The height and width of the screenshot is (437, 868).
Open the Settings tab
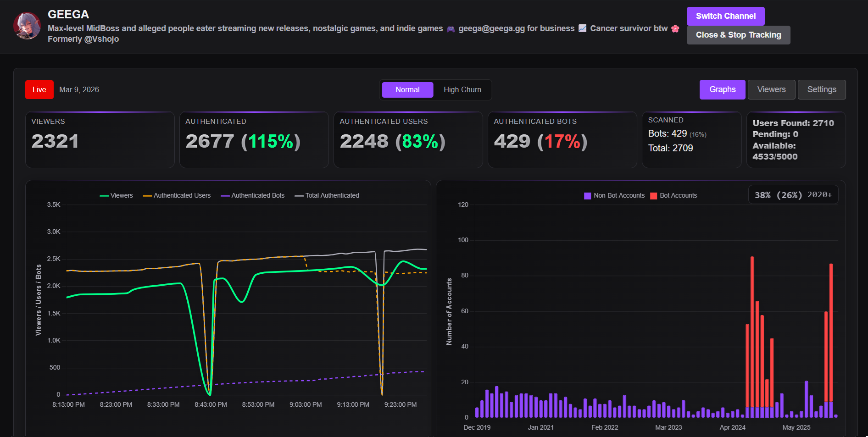[x=822, y=89]
